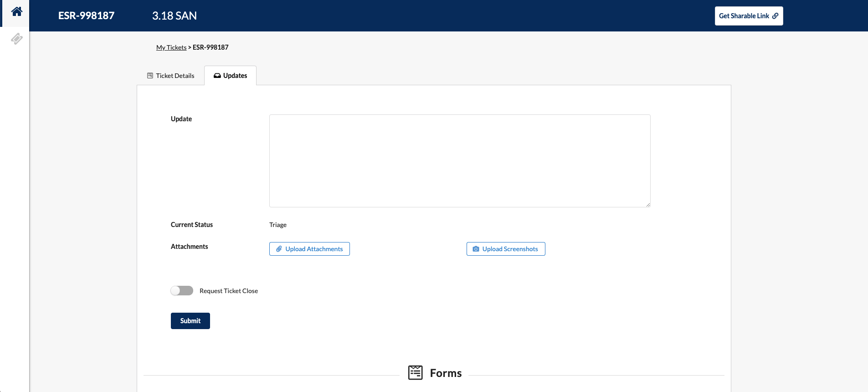
Task: Focus the Update text area
Action: pyautogui.click(x=459, y=160)
